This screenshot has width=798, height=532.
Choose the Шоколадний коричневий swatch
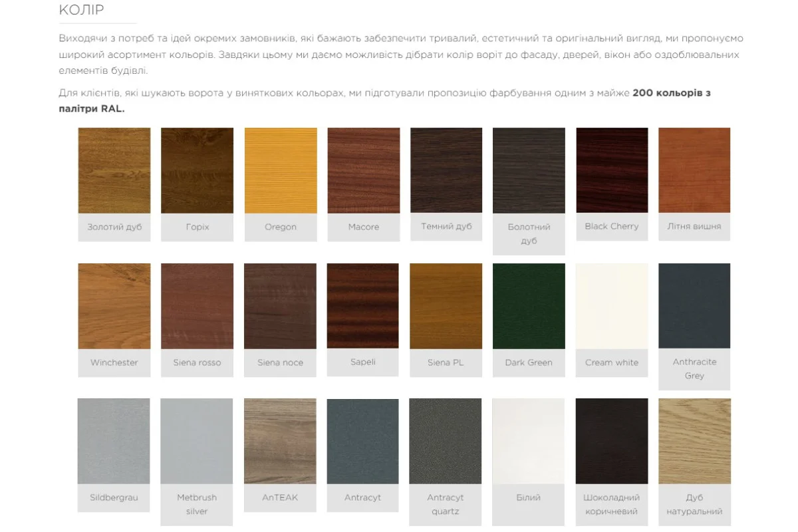tap(612, 441)
